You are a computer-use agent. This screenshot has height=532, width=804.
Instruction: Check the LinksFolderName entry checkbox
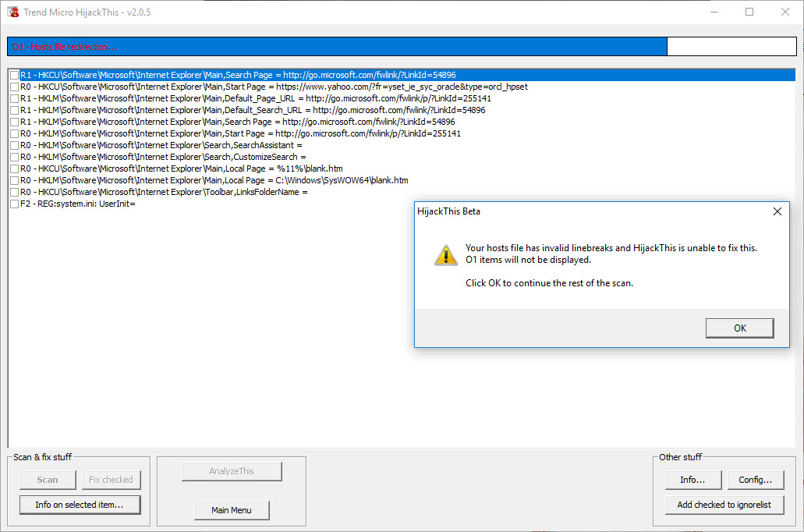click(x=14, y=193)
